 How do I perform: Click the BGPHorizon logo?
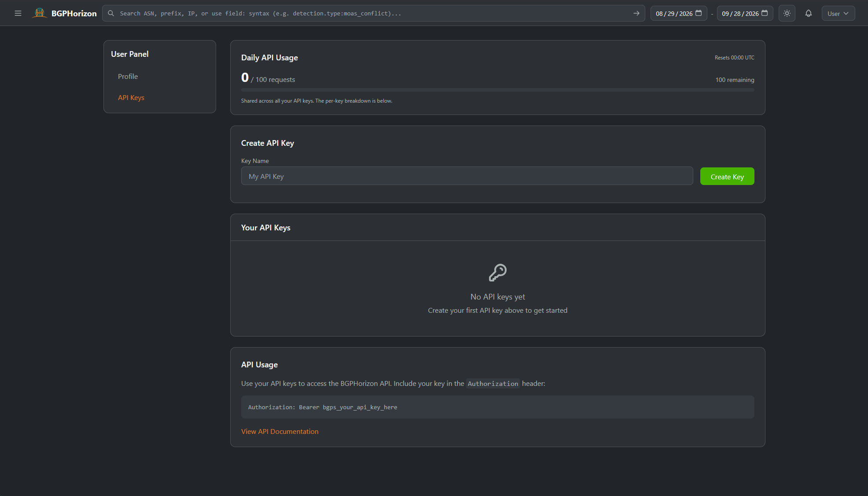pos(40,13)
